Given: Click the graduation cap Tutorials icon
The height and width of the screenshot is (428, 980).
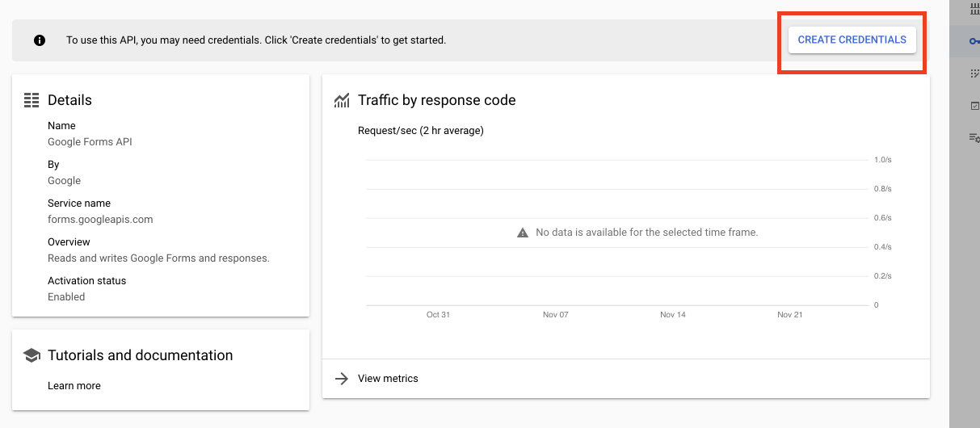Looking at the screenshot, I should click(32, 355).
